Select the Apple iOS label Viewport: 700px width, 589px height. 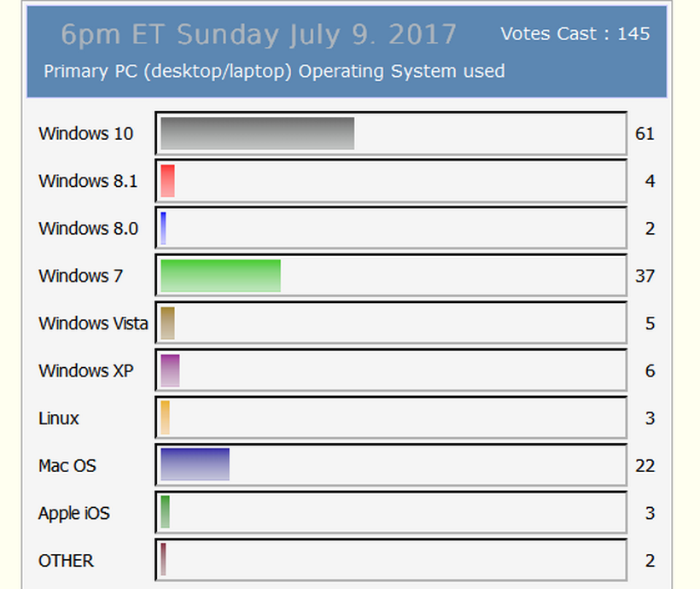[73, 513]
